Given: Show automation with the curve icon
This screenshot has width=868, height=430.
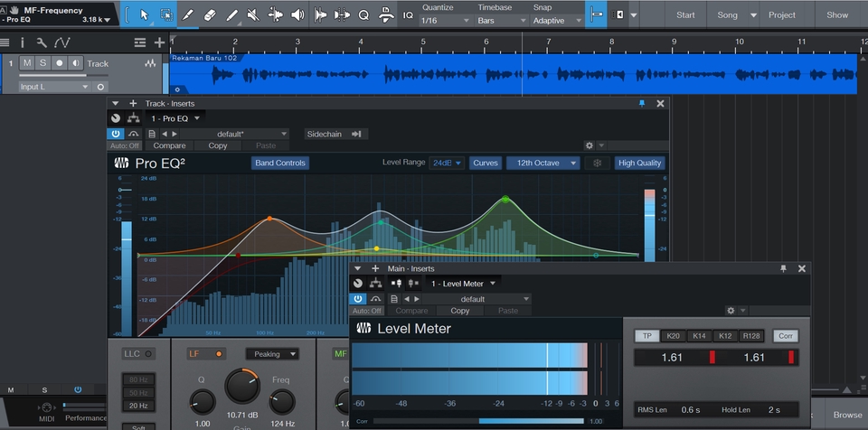Looking at the screenshot, I should 61,42.
